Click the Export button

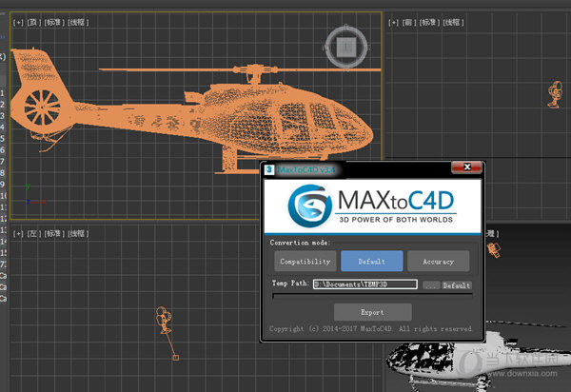[373, 312]
